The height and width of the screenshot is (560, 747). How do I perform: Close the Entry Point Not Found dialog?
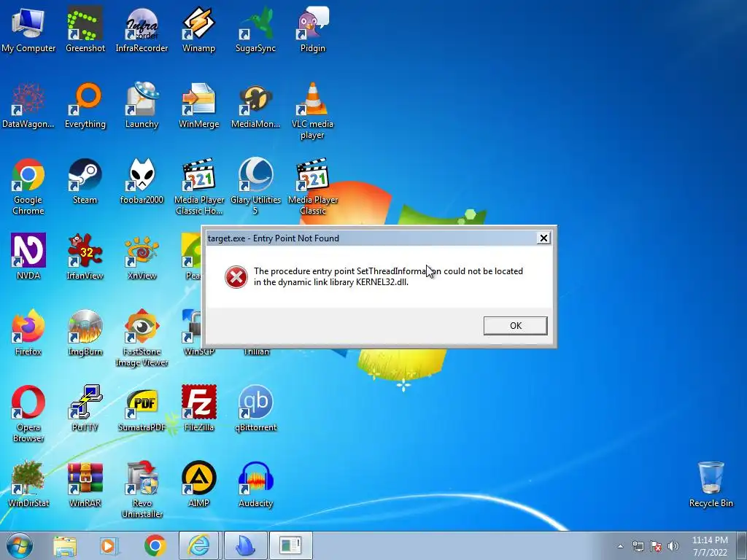pos(543,238)
